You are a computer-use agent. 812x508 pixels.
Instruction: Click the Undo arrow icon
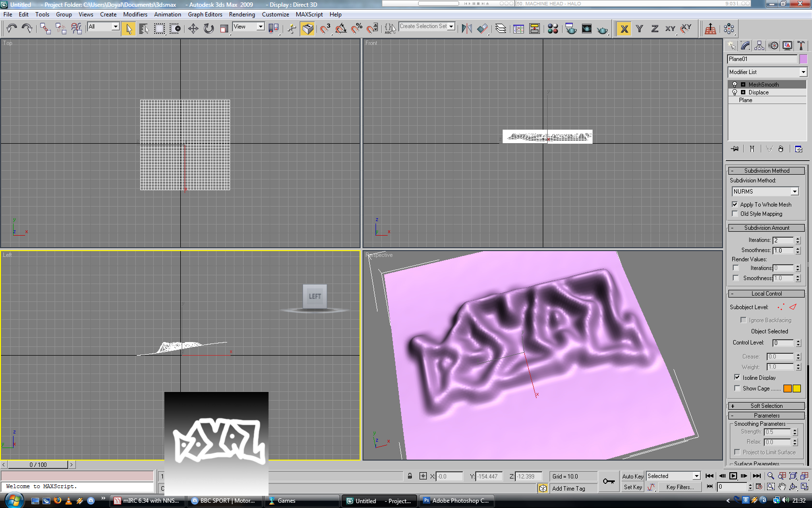12,29
